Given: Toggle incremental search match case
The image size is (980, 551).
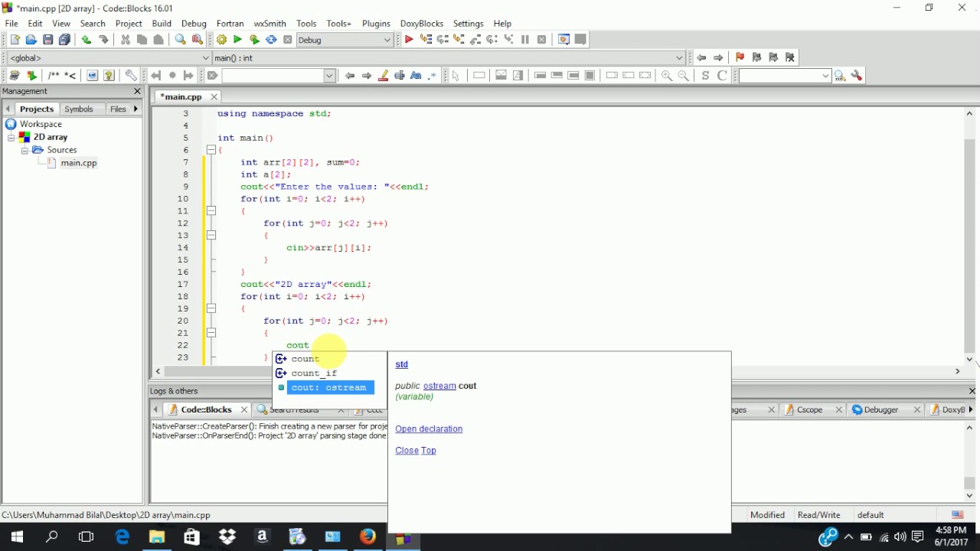Looking at the screenshot, I should (416, 76).
